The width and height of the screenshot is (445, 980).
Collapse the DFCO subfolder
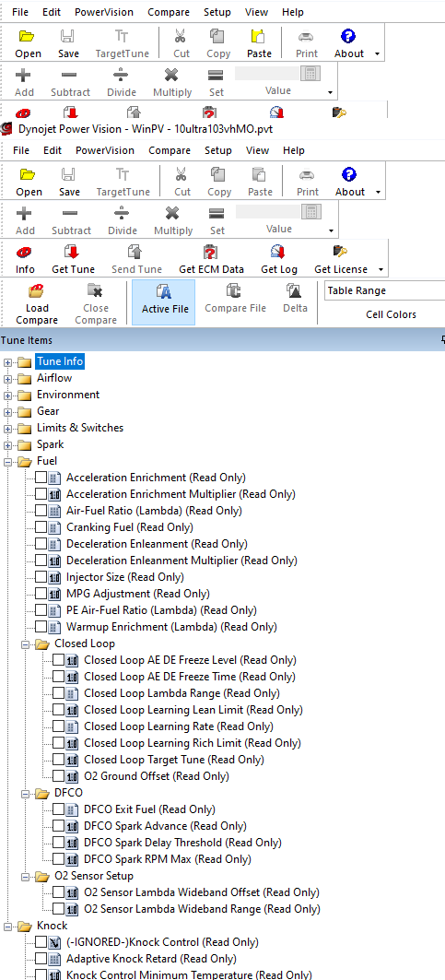[25, 793]
